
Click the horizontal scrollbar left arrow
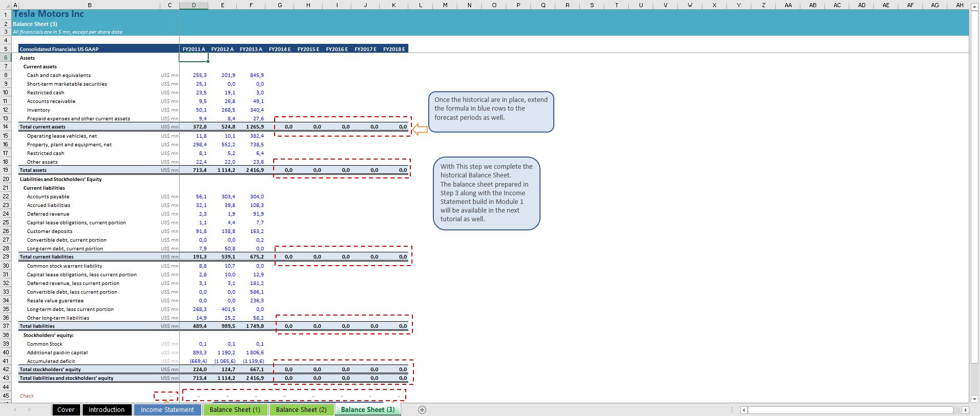(744, 410)
